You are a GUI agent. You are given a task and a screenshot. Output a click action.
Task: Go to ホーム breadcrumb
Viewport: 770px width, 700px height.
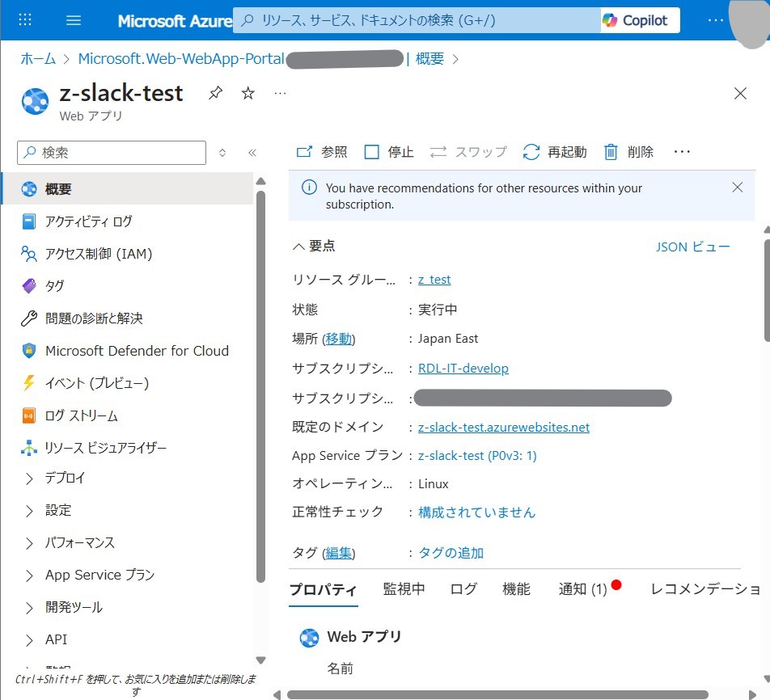(x=38, y=59)
